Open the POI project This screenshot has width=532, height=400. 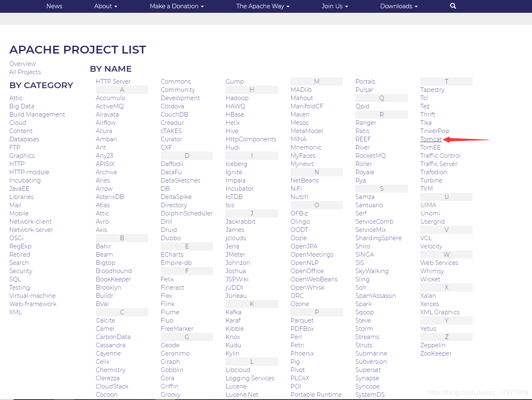pos(296,386)
